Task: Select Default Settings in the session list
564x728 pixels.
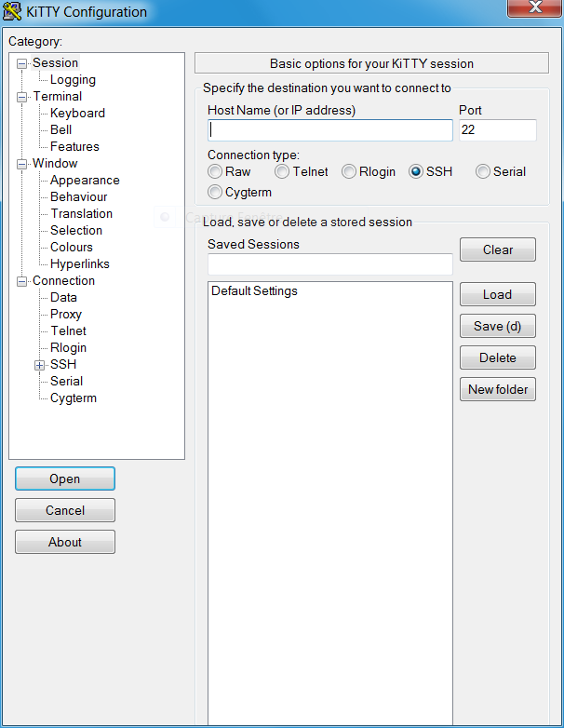Action: click(254, 291)
